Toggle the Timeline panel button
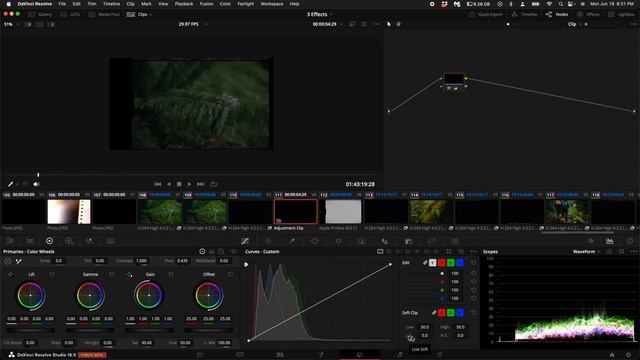Screen dimensions: 640x360 point(524,14)
